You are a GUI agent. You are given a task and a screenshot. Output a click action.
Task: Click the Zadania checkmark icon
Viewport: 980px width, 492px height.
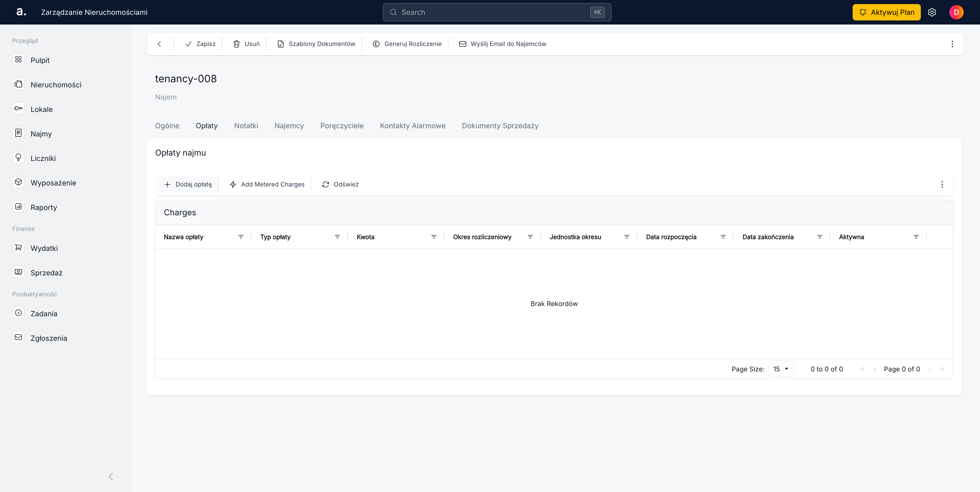coord(18,313)
